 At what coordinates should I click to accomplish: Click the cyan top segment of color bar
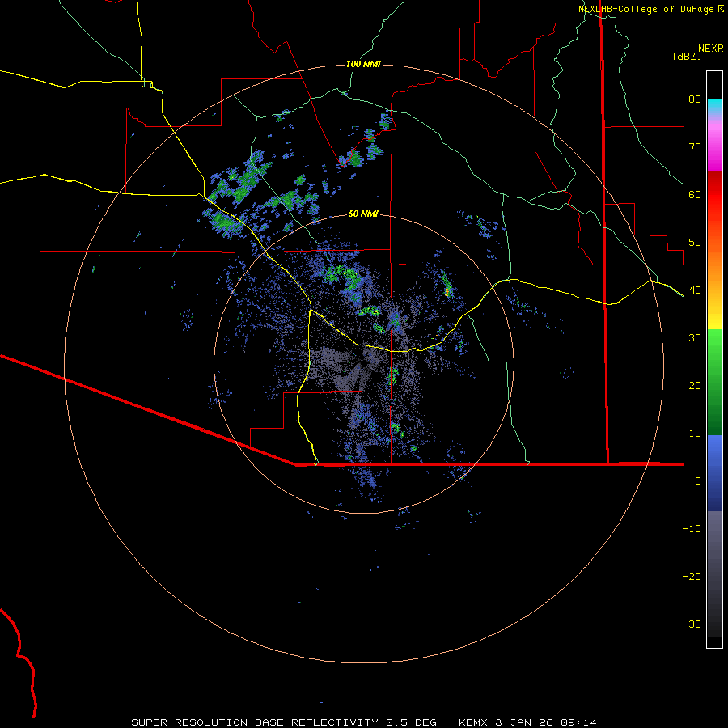pyautogui.click(x=714, y=106)
